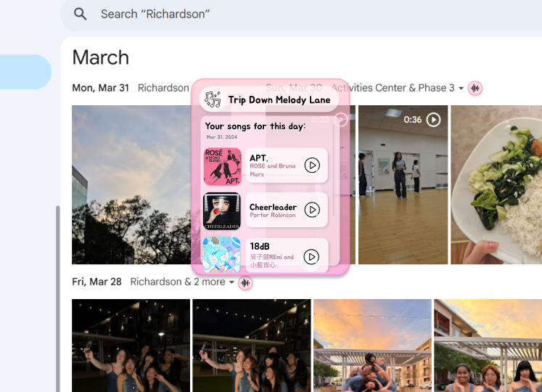542x392 pixels.
Task: Click the search magnifier icon
Action: [81, 15]
